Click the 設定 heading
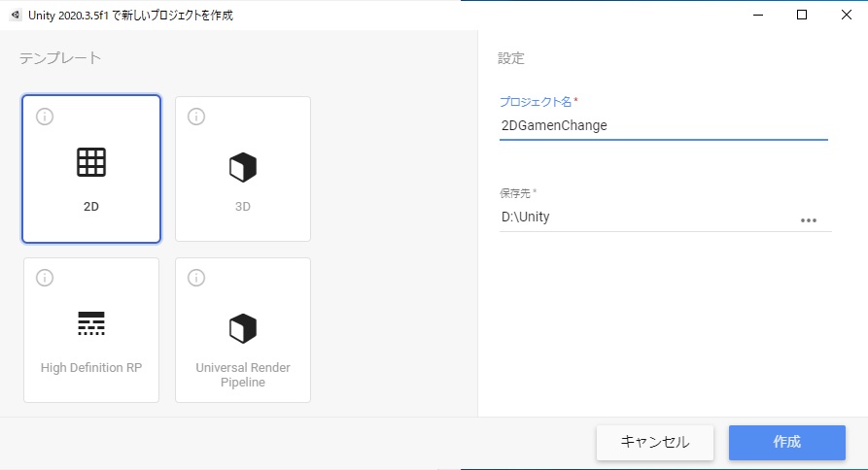This screenshot has height=470, width=868. [x=511, y=58]
